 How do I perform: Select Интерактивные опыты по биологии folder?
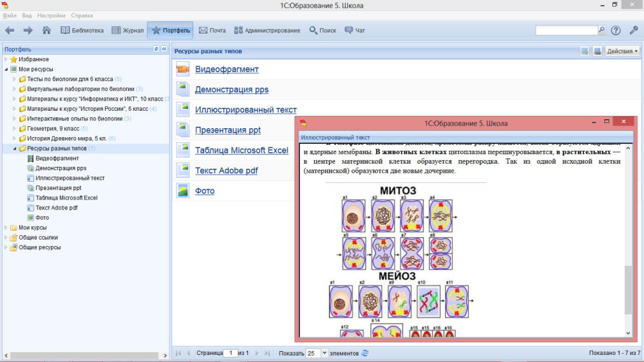(75, 119)
